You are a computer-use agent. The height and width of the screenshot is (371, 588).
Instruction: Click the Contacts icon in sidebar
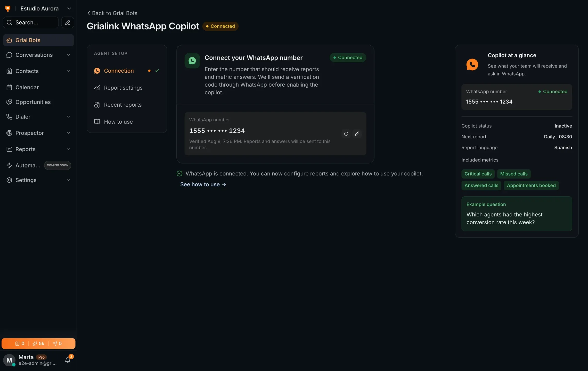pyautogui.click(x=9, y=71)
